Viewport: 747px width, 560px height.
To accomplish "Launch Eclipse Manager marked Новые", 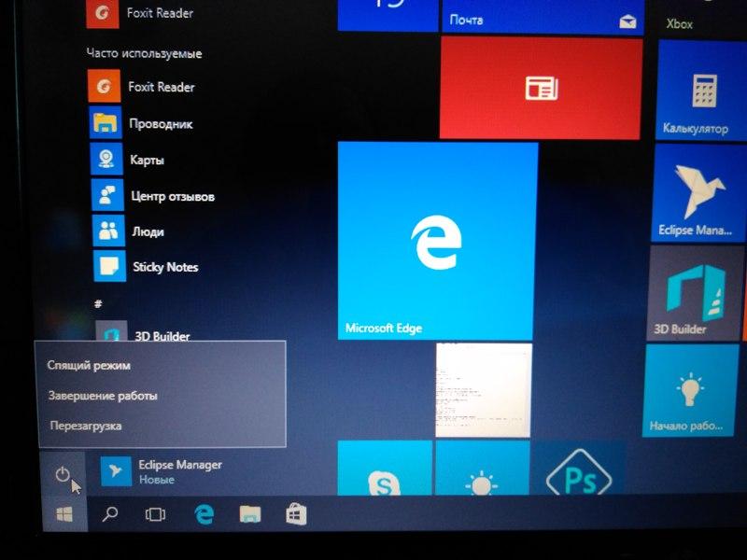I will 162,471.
